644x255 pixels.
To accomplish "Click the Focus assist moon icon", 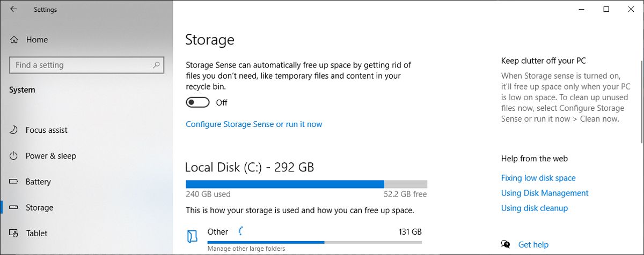I will [14, 130].
